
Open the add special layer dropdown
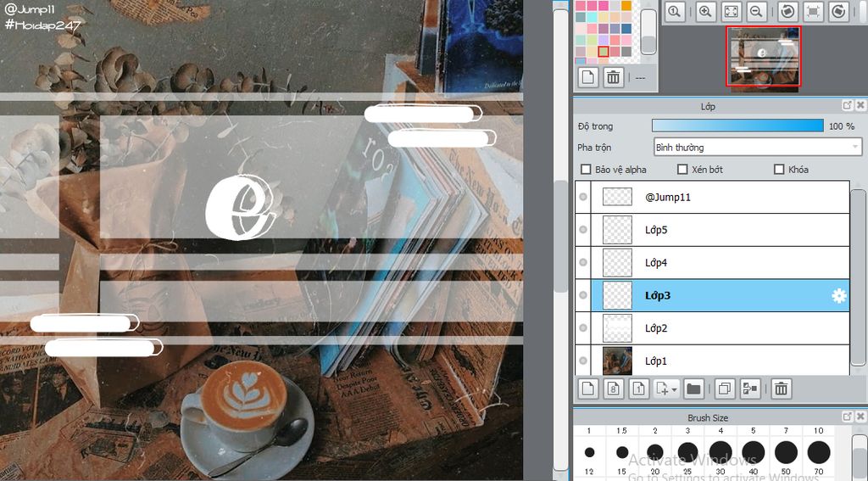[666, 389]
